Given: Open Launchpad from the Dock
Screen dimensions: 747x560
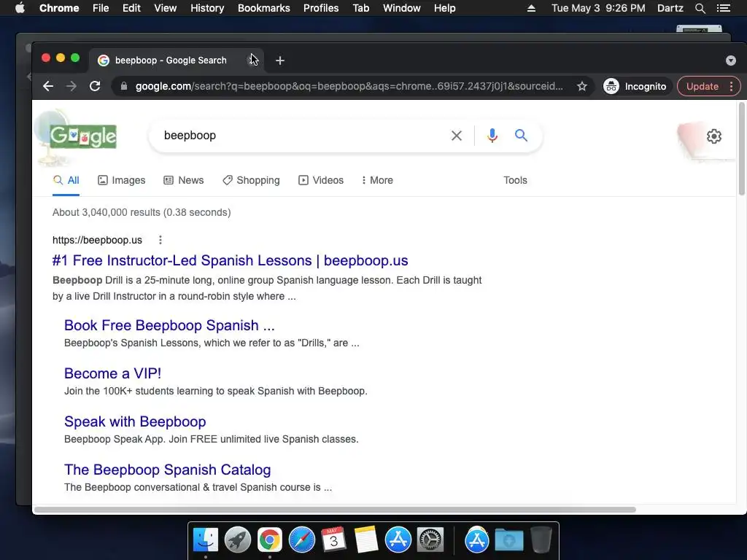Looking at the screenshot, I should (237, 540).
